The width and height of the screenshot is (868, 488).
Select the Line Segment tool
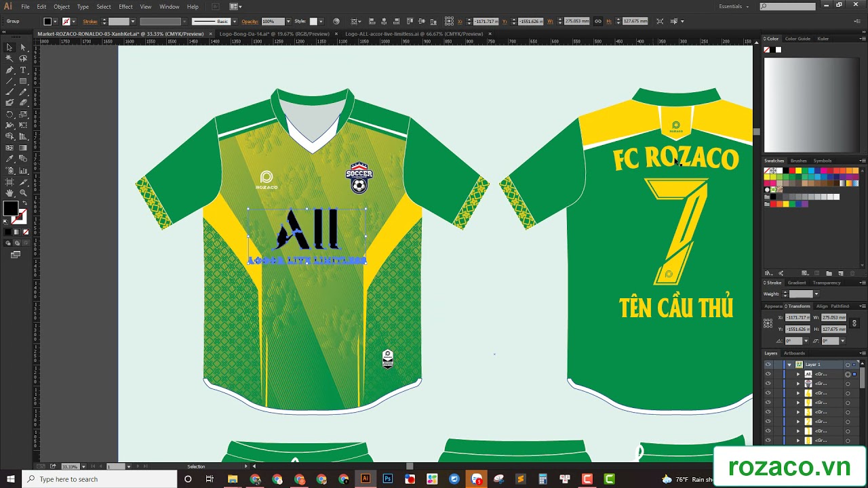9,81
